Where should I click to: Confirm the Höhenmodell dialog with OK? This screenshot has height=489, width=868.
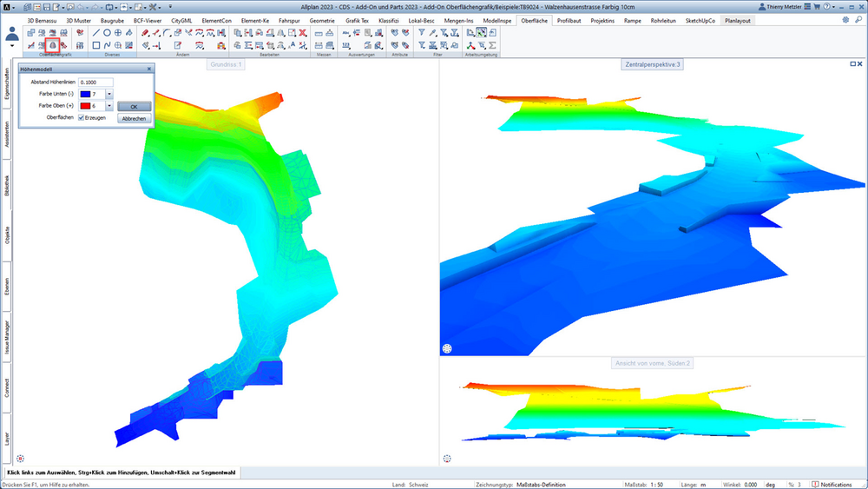[134, 106]
